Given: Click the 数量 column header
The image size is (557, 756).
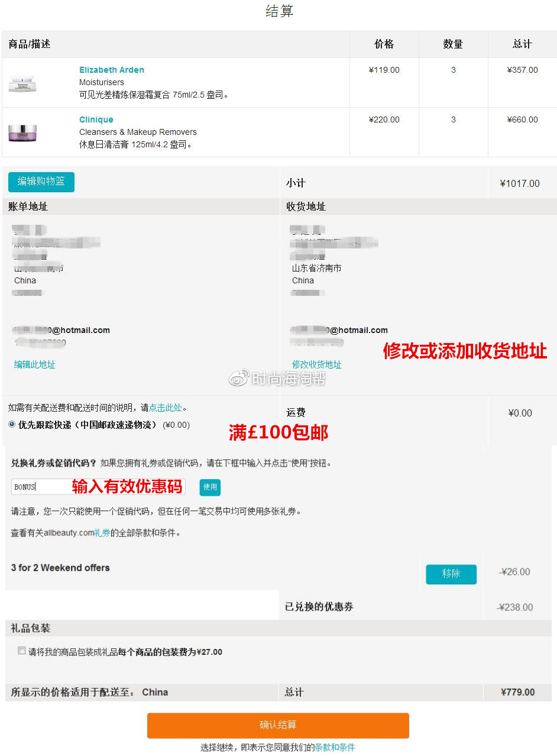Looking at the screenshot, I should (453, 44).
